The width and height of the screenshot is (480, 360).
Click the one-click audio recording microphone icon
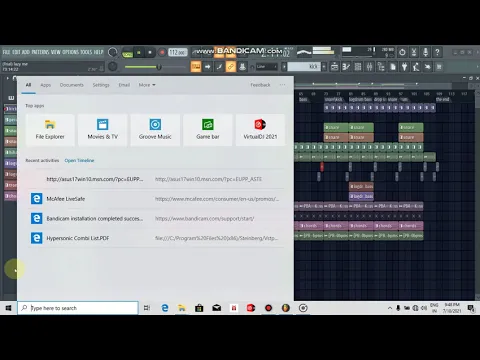pos(426,52)
